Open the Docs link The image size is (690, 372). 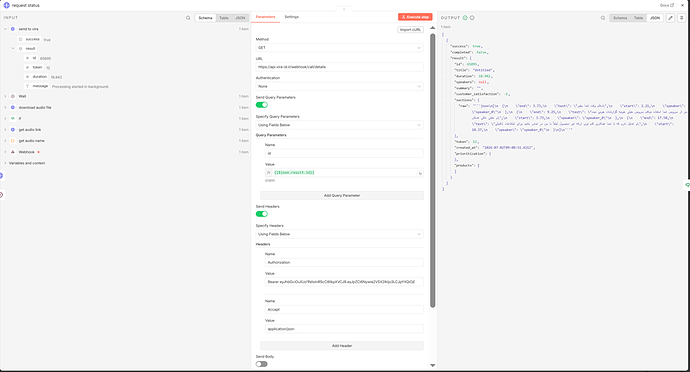tap(667, 5)
